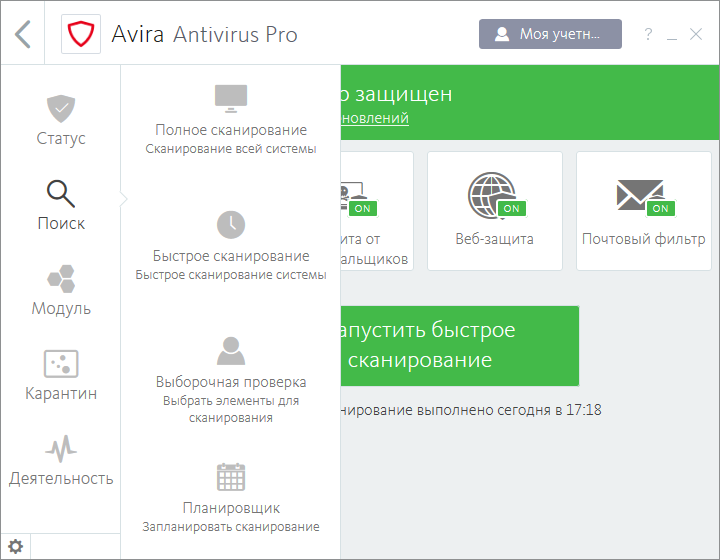Image resolution: width=720 pixels, height=560 pixels.
Task: Click the ransomware protection icon
Action: 352,196
